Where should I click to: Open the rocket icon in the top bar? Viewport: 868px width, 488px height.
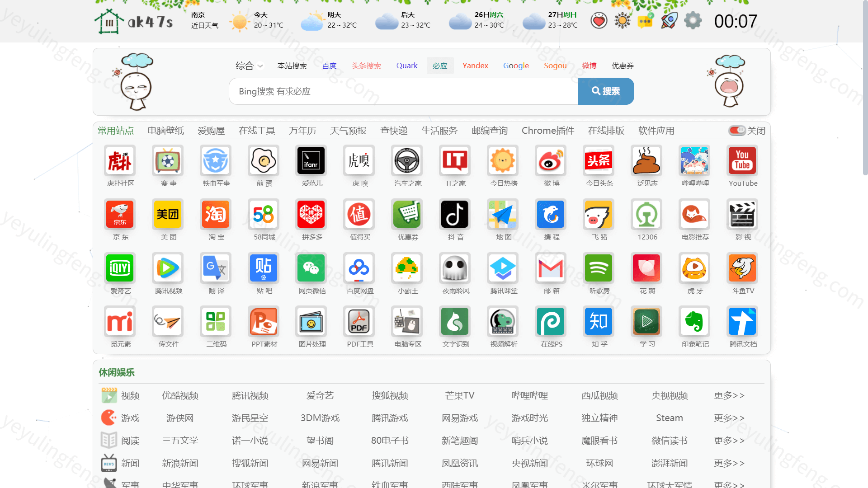[x=669, y=20]
